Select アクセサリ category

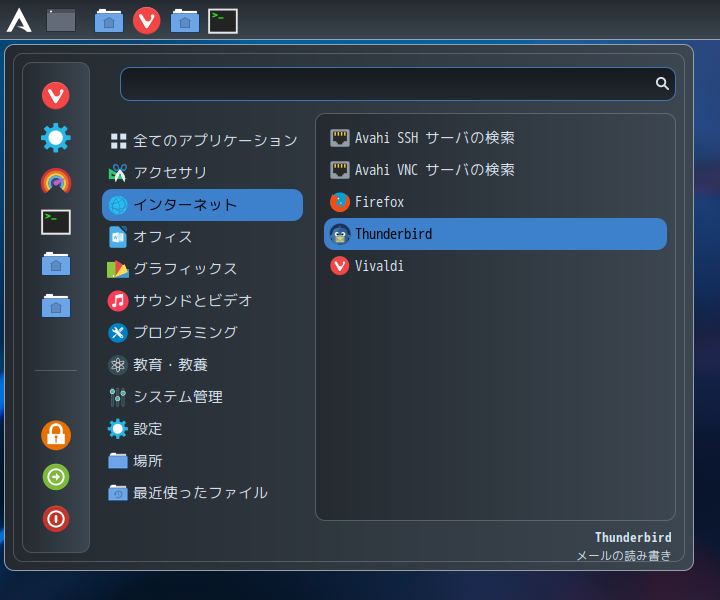coord(202,173)
